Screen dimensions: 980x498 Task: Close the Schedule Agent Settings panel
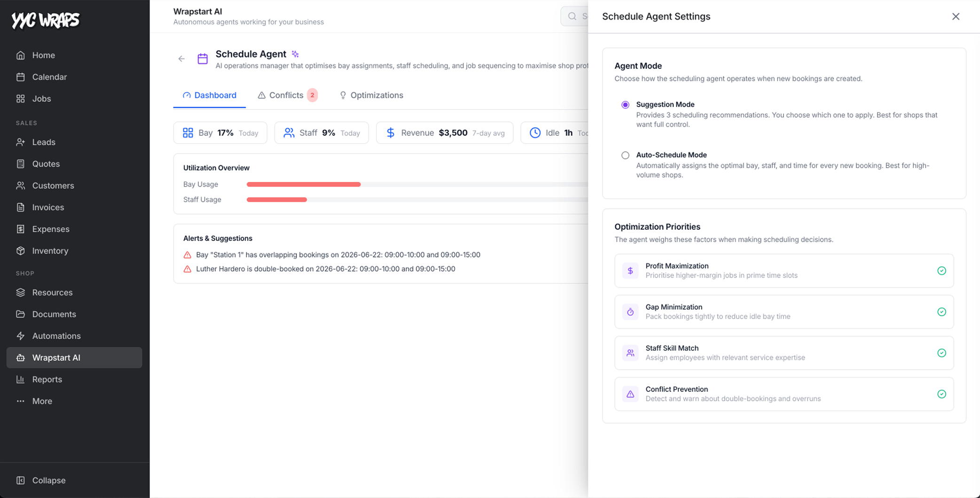(x=956, y=16)
